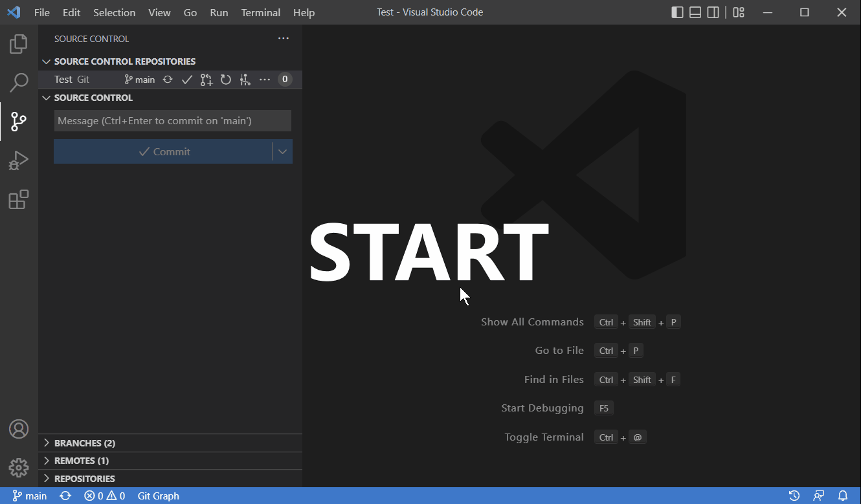Open the Edit menu
861x504 pixels.
pyautogui.click(x=71, y=12)
